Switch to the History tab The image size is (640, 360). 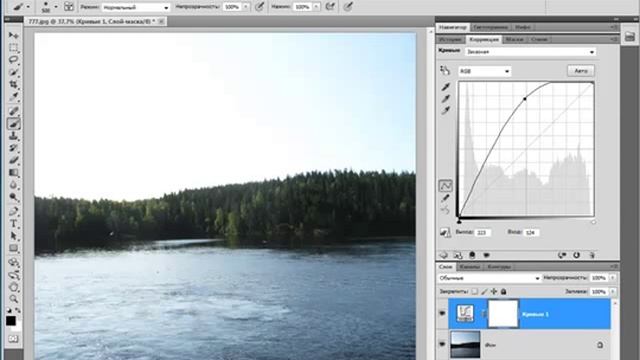pos(451,40)
